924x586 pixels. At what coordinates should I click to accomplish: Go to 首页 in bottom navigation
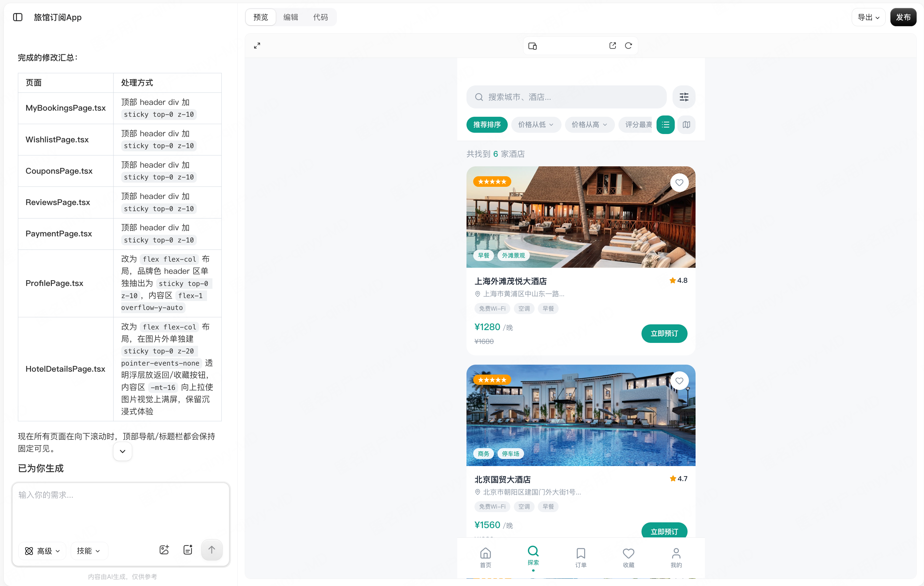pyautogui.click(x=485, y=558)
